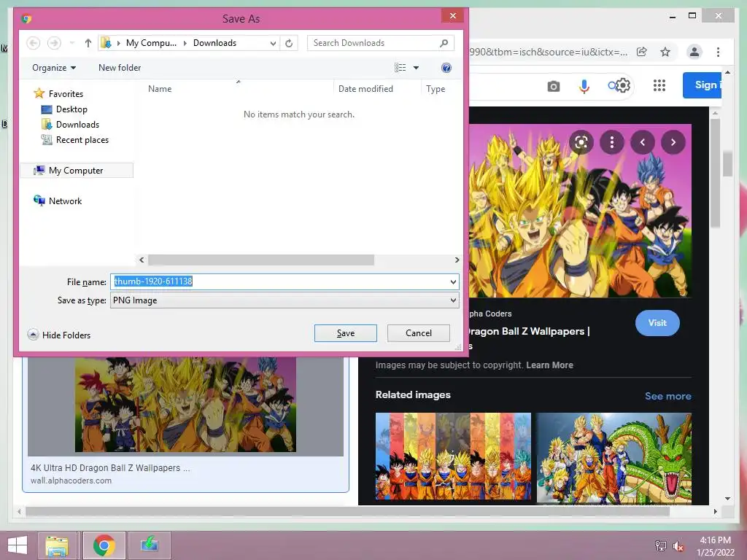Open Chrome three-dot menu
This screenshot has width=747, height=560.
[718, 52]
